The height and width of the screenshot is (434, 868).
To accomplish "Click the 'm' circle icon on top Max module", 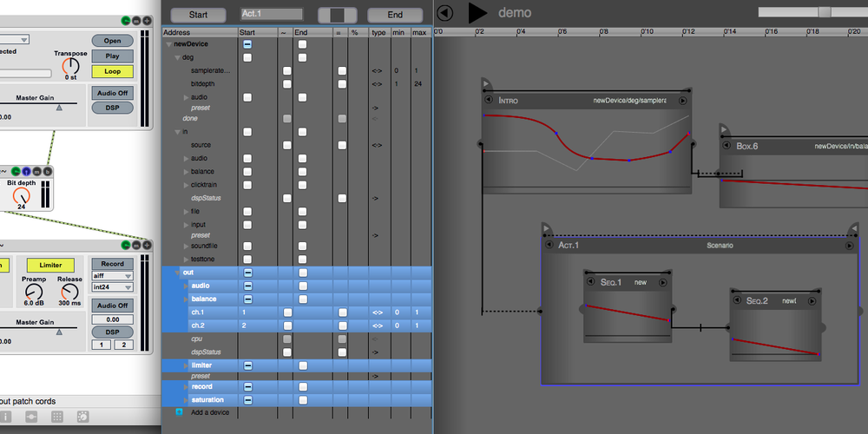I will [x=136, y=21].
